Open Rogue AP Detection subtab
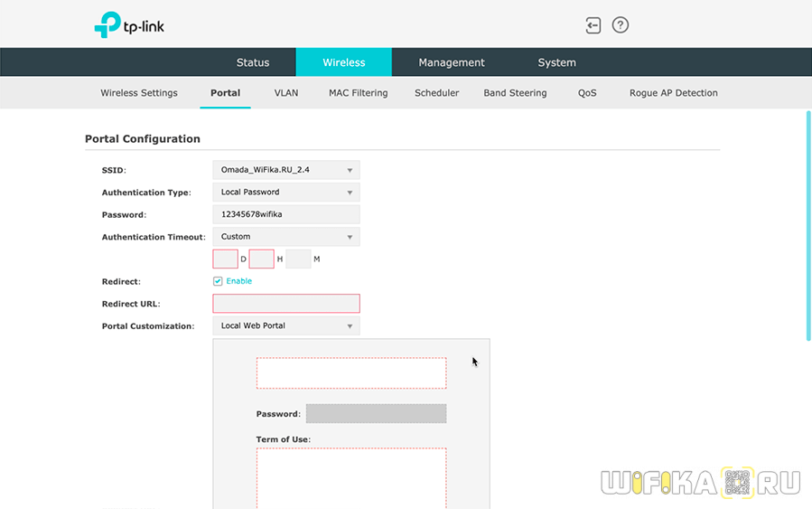This screenshot has height=509, width=812. (x=673, y=93)
